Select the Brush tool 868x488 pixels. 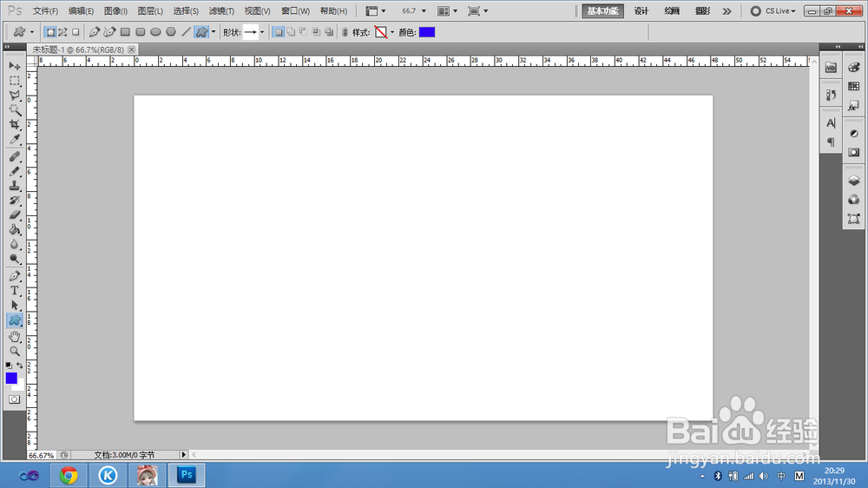pos(15,171)
